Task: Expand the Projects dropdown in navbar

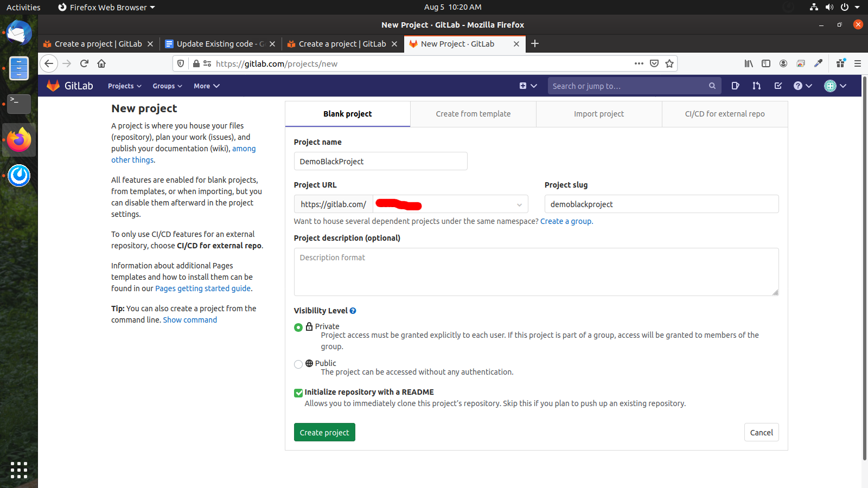Action: pyautogui.click(x=124, y=86)
